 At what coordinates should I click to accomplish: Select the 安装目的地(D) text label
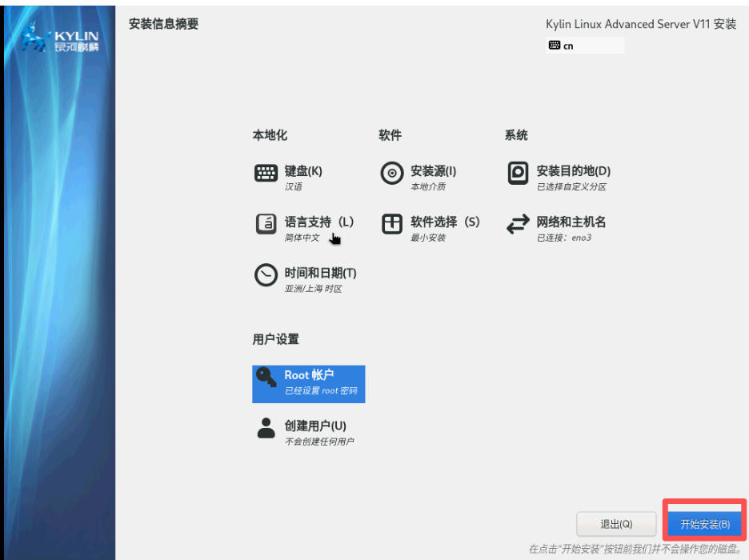(x=573, y=170)
